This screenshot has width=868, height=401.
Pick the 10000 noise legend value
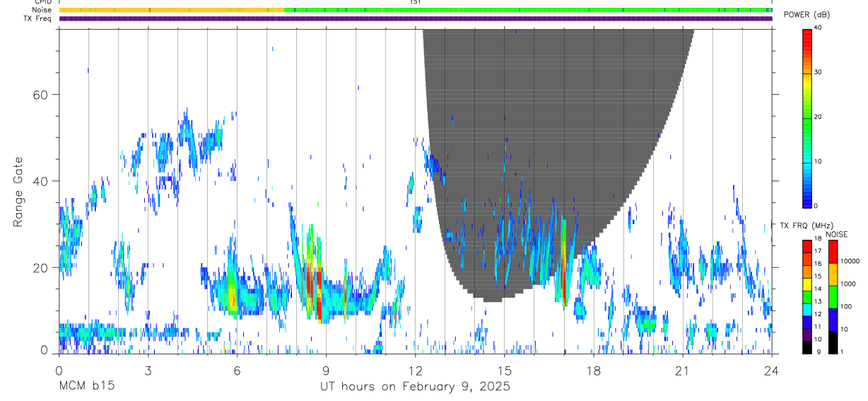coord(850,261)
